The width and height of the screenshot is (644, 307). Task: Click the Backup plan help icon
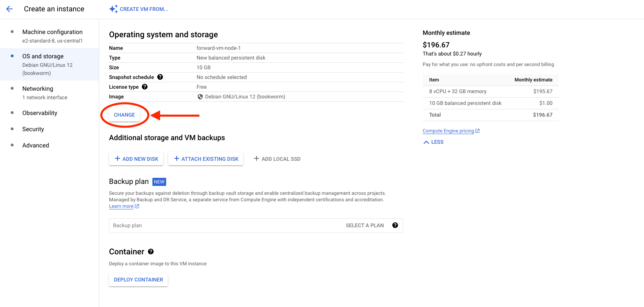tap(395, 225)
